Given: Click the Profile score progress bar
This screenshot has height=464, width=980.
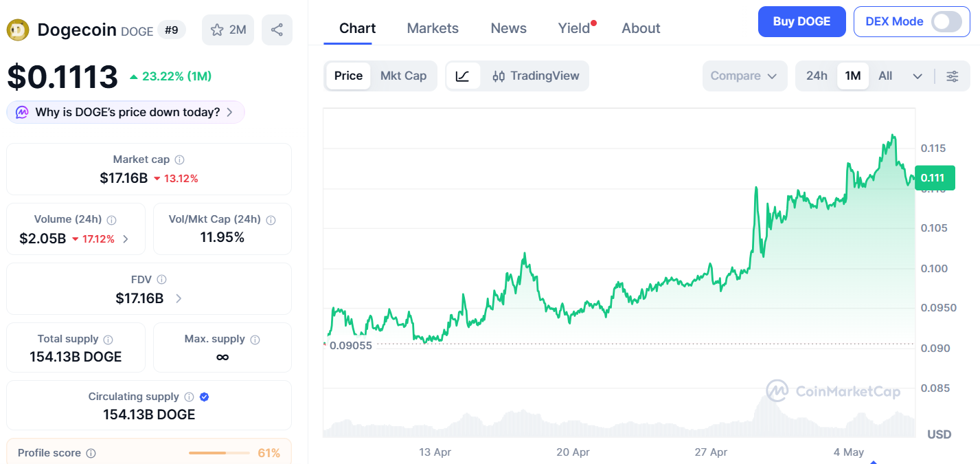Looking at the screenshot, I should (x=219, y=453).
